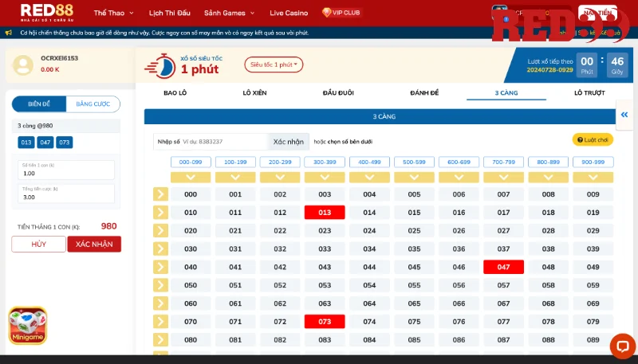The height and width of the screenshot is (364, 638).
Task: Select column arrow under 800-899
Action: click(549, 177)
